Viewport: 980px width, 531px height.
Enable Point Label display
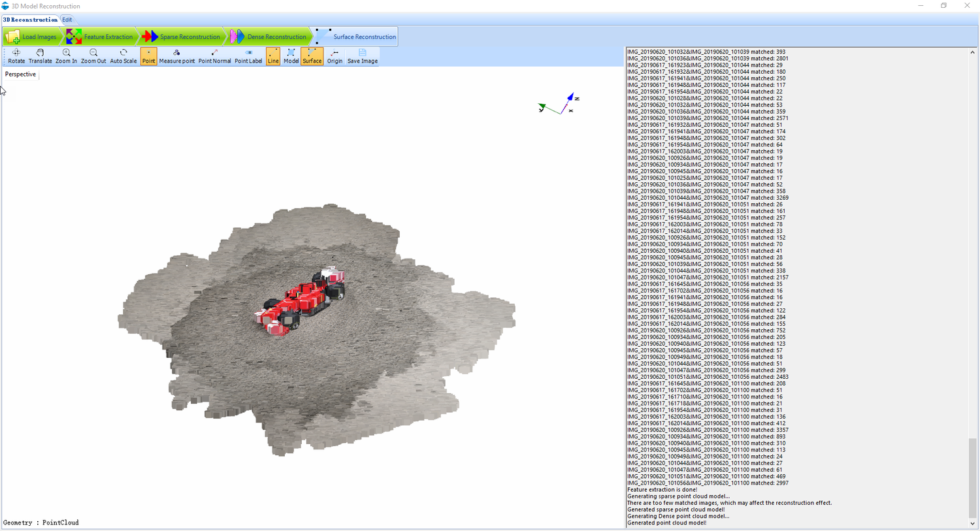[x=248, y=56]
